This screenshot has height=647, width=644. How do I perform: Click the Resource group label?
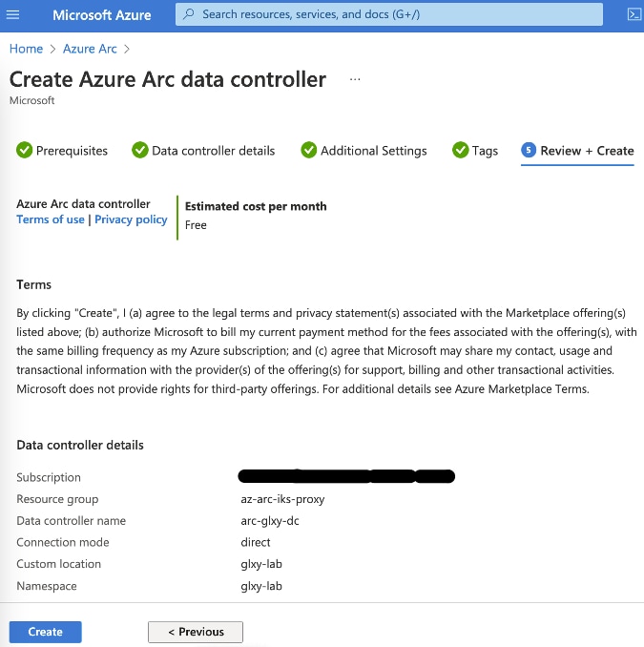pyautogui.click(x=57, y=499)
